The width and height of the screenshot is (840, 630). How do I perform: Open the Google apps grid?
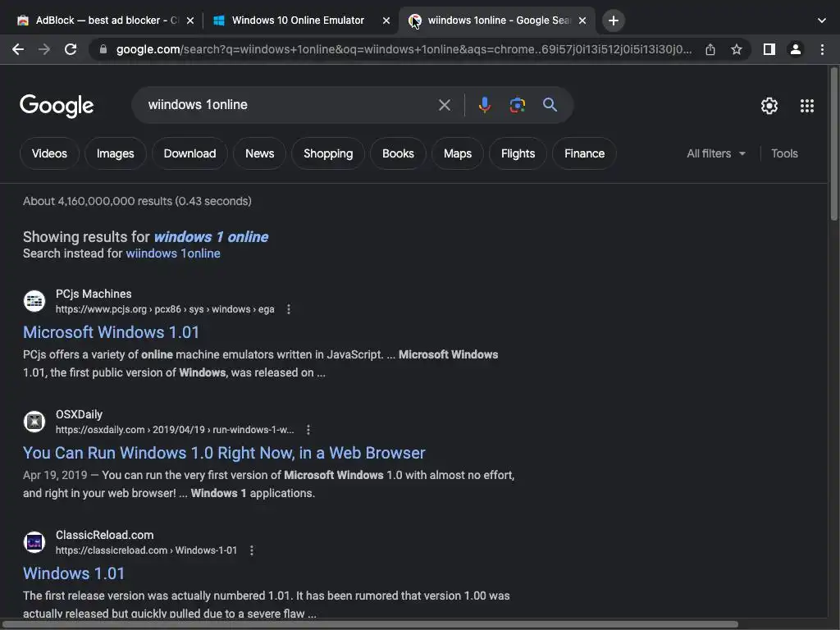coord(807,106)
